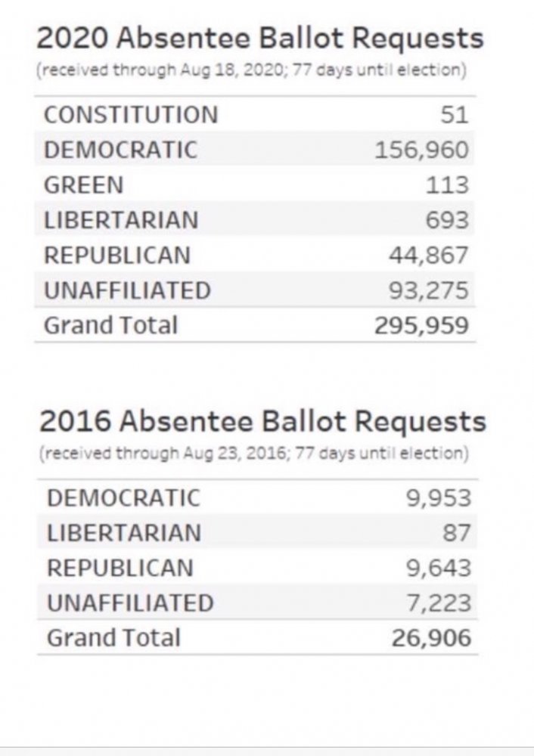Image resolution: width=534 pixels, height=756 pixels.
Task: Click the 2016 Libertarian value 87
Action: click(456, 533)
